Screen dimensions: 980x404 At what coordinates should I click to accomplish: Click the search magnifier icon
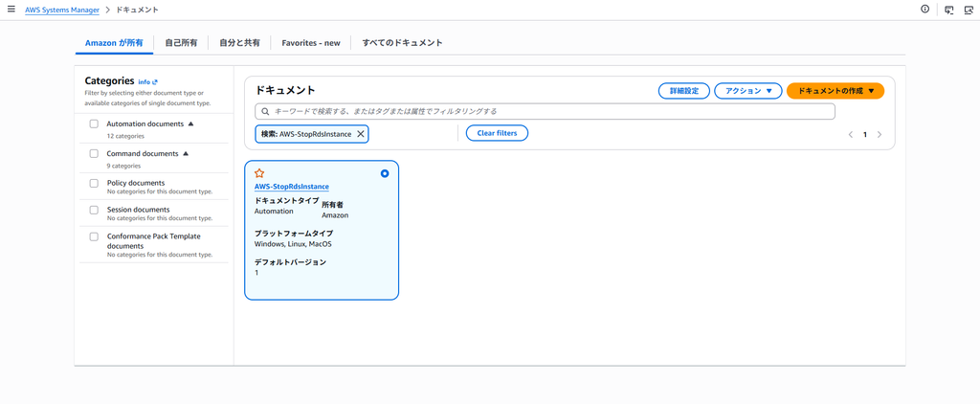265,111
